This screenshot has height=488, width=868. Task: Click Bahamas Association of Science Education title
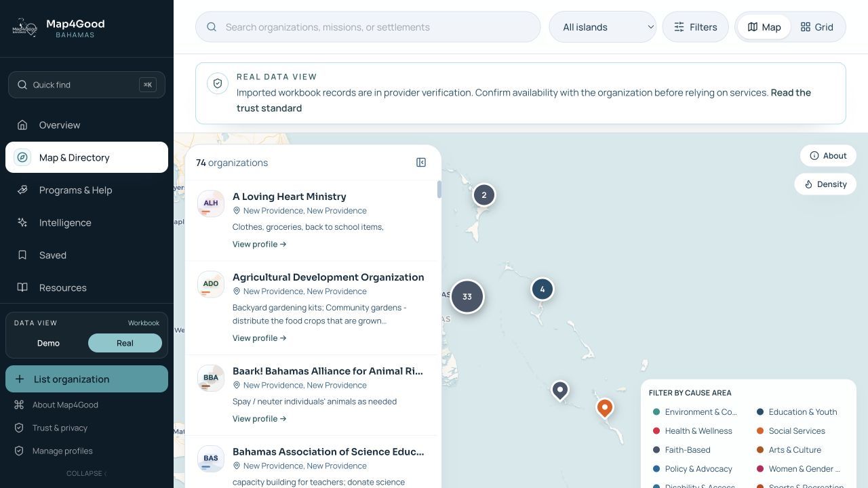328,451
